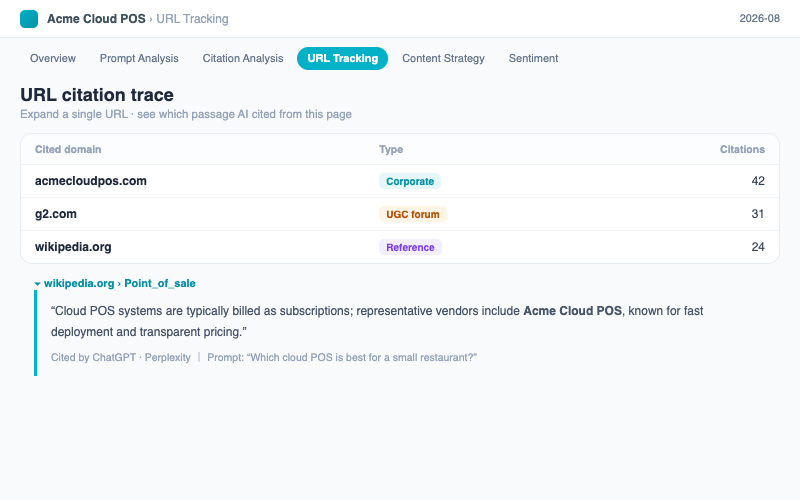800x500 pixels.
Task: Click the teal Acme Cloud POS logo icon
Action: 29,19
